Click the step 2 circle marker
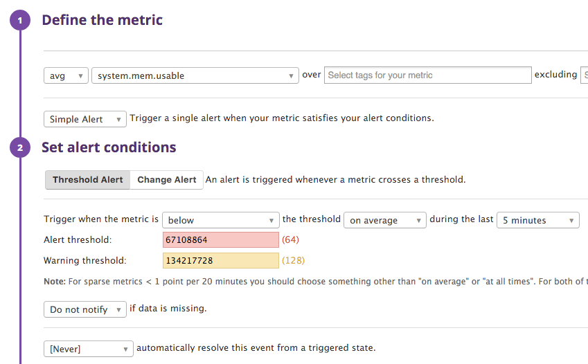This screenshot has width=588, height=364. (20, 147)
